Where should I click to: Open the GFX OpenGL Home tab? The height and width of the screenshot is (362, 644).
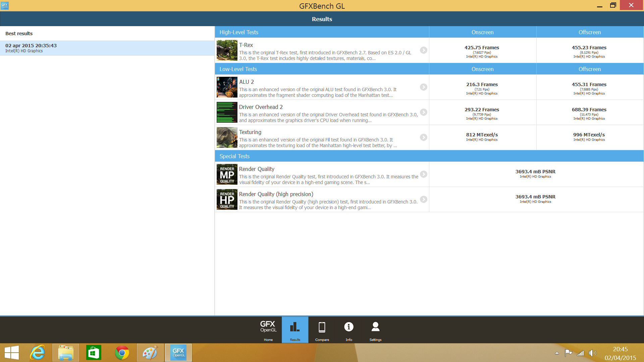click(268, 329)
